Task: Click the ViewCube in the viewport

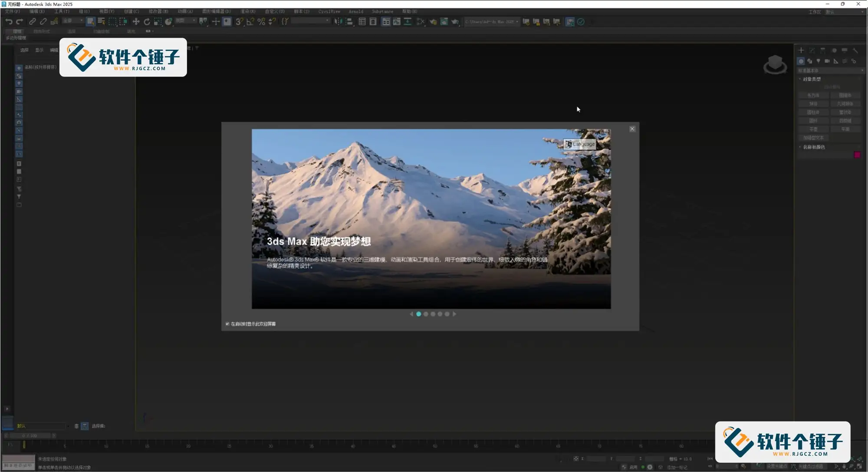Action: (775, 64)
